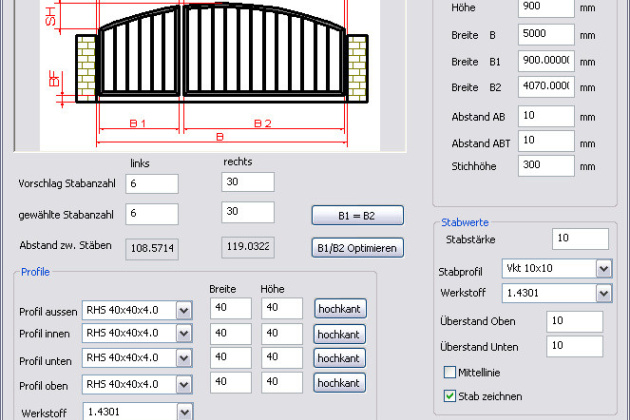Expand the Profil innen dropdown
Screen dimensions: 630x420
(183, 335)
